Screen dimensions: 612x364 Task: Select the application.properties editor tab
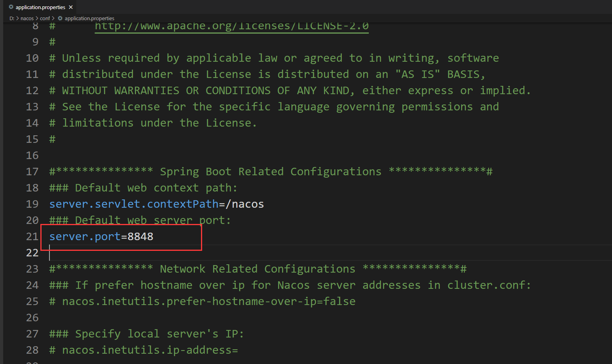click(x=40, y=7)
